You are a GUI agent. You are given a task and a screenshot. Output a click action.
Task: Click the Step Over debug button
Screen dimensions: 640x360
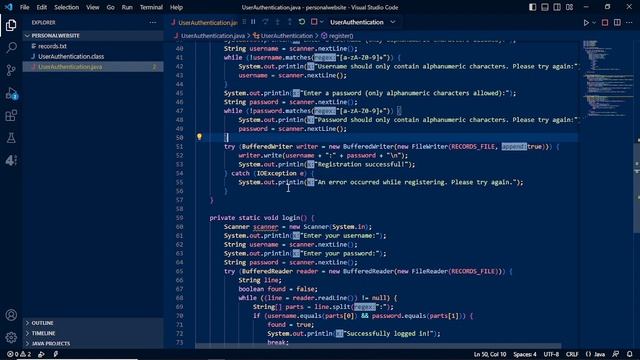pyautogui.click(x=265, y=22)
